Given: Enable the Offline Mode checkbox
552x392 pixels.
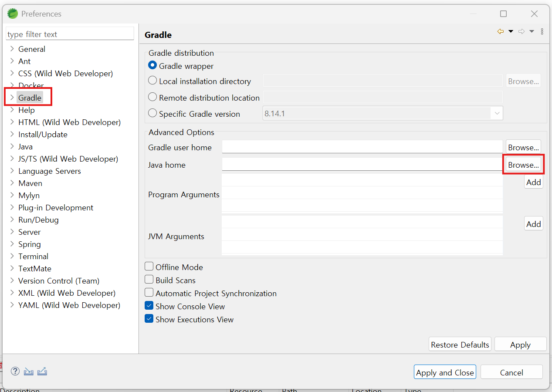Looking at the screenshot, I should point(149,266).
